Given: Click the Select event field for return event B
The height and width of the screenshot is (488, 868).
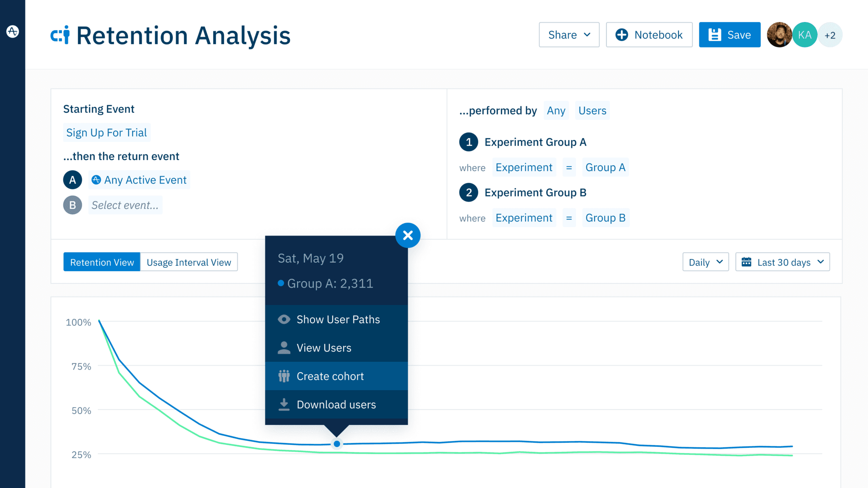Looking at the screenshot, I should click(125, 205).
